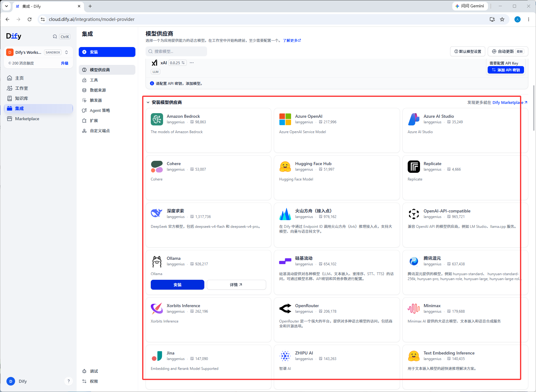Collapse the 安装模型供应商 section

point(148,102)
